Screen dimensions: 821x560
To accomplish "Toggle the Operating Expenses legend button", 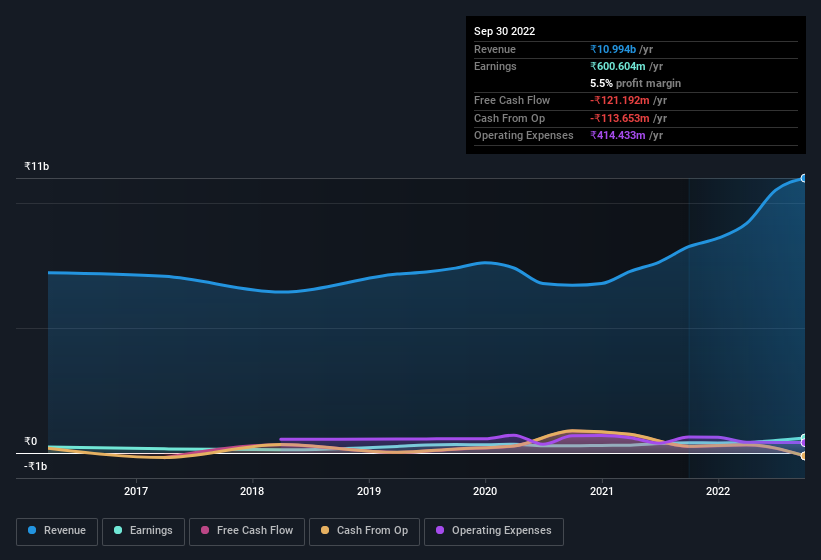I will 494,532.
